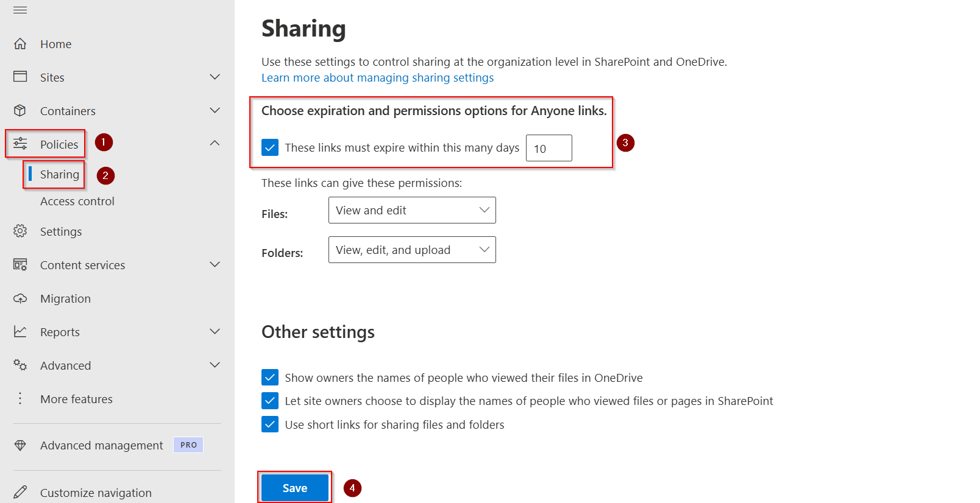Click the expiration days input field

tap(549, 148)
